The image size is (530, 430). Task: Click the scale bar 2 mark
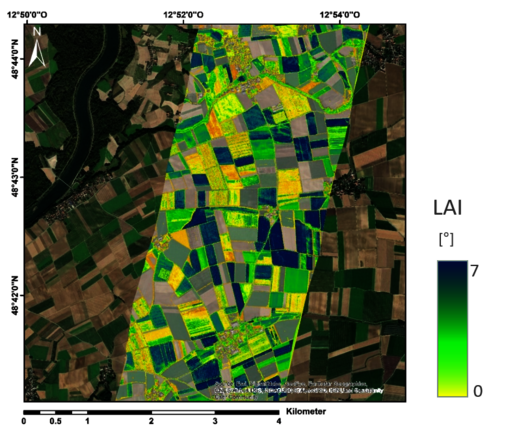pos(151,421)
